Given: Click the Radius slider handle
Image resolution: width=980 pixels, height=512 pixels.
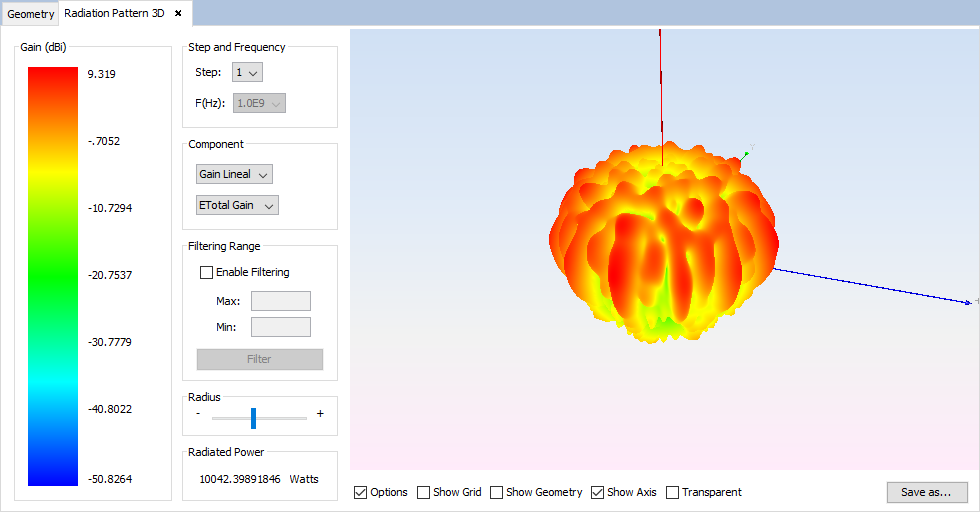Looking at the screenshot, I should click(x=254, y=417).
